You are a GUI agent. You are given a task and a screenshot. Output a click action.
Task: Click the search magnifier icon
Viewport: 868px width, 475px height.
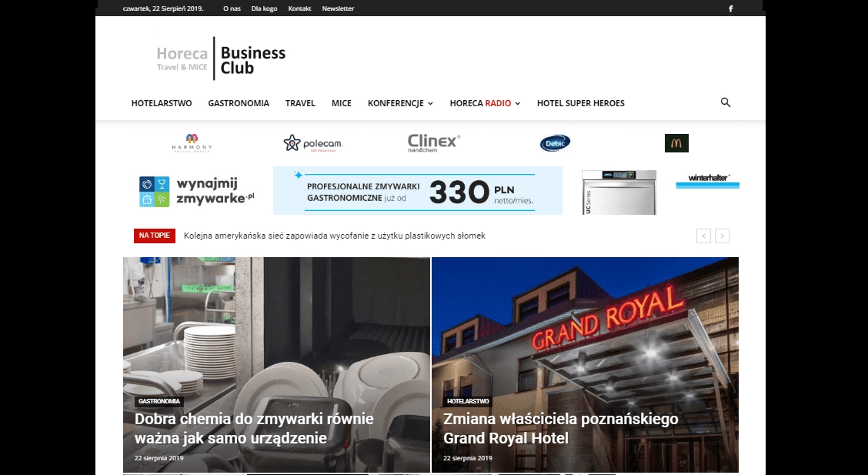(x=725, y=102)
